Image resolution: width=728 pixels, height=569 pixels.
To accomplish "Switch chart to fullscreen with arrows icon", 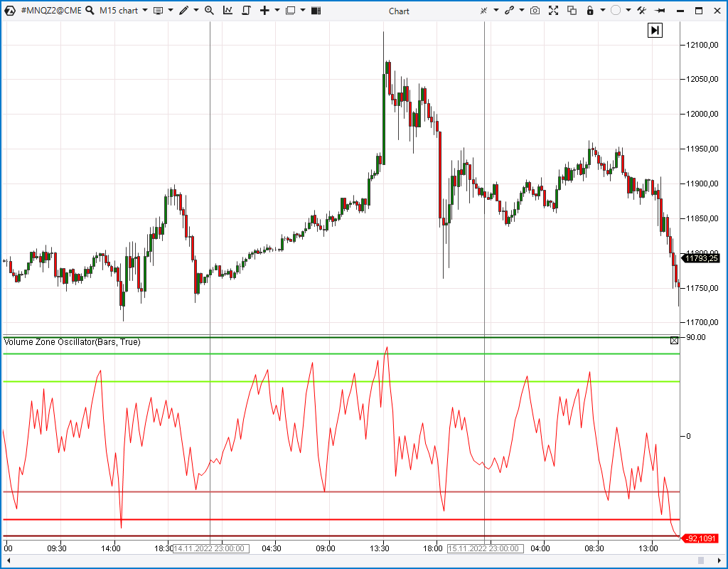I will click(553, 11).
